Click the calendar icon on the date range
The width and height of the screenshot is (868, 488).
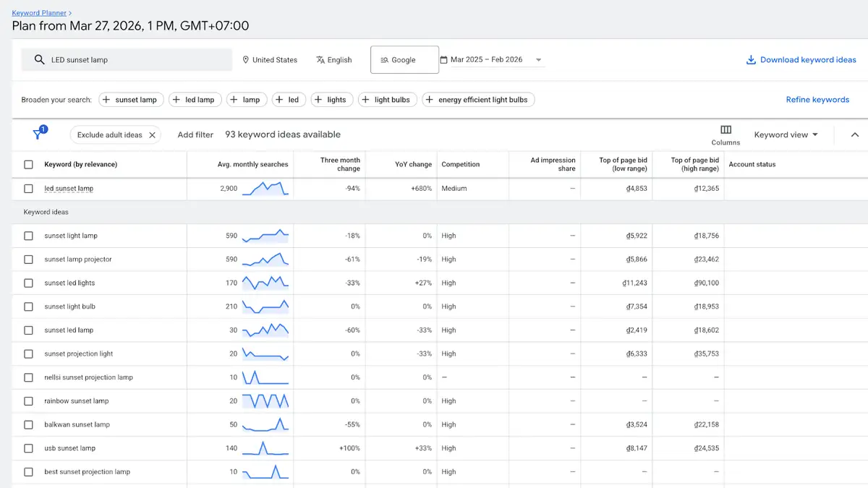pyautogui.click(x=452, y=59)
